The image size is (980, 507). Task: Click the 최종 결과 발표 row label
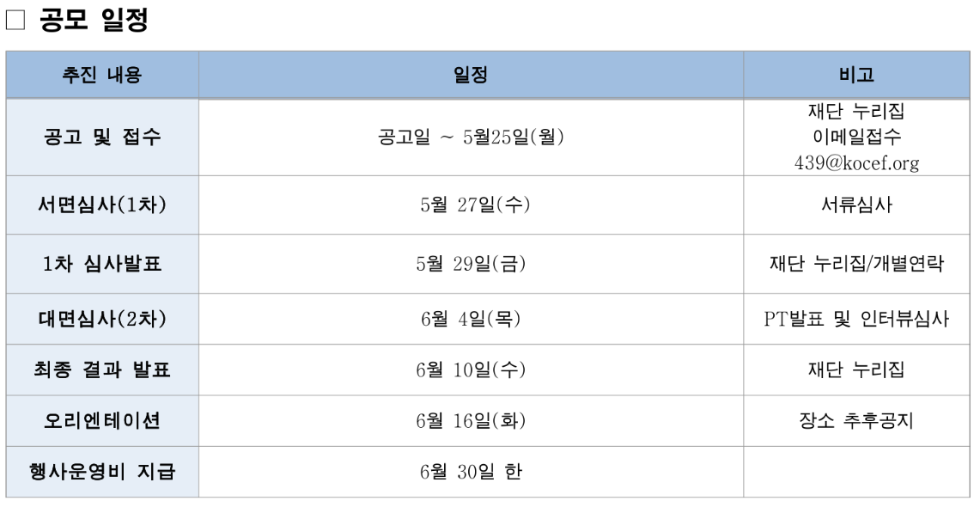point(102,370)
